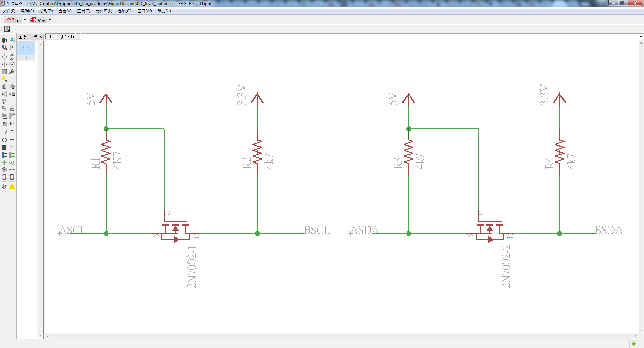644x348 pixels.
Task: Select the Move tool
Action: coord(4,57)
